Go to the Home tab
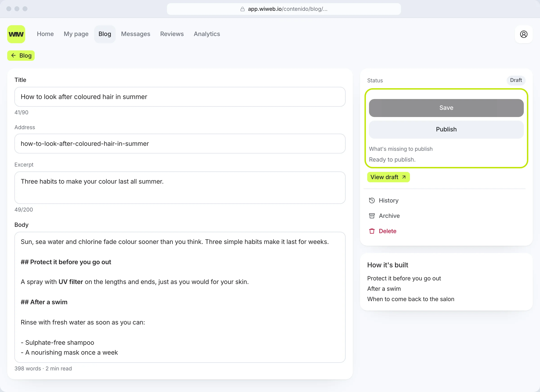The image size is (540, 392). click(45, 34)
